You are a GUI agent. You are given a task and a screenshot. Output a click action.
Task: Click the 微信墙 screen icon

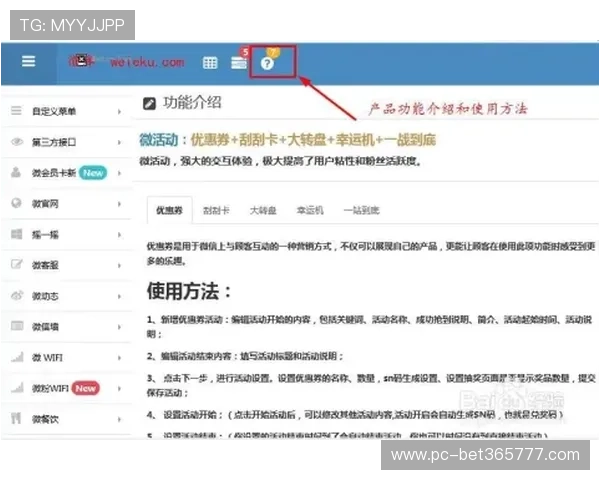[x=17, y=326]
